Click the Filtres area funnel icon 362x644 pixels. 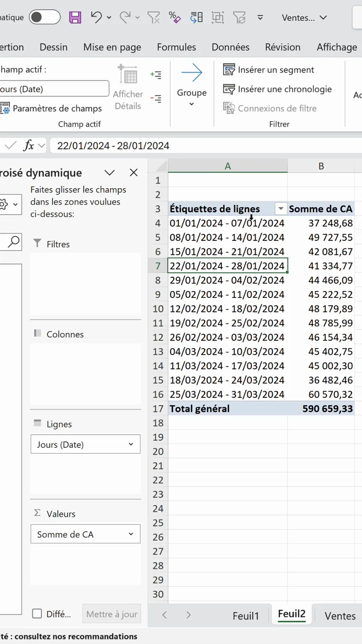pos(37,244)
